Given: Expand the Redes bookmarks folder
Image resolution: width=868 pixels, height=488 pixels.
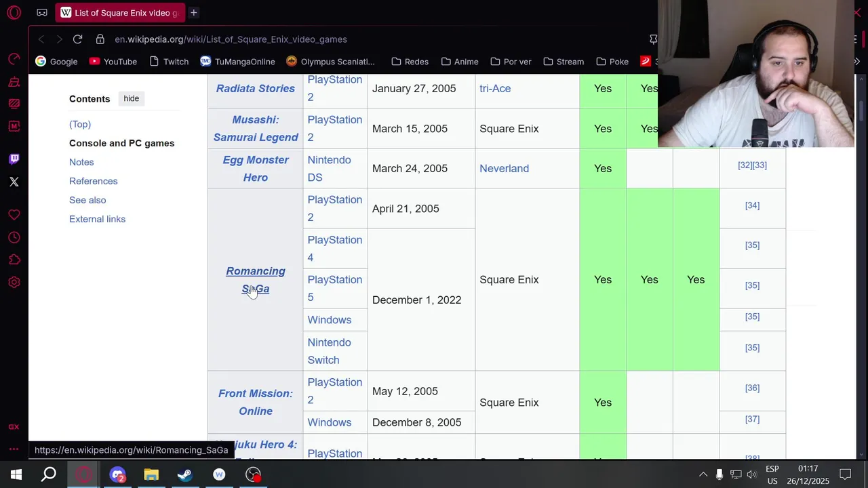Looking at the screenshot, I should [x=410, y=62].
